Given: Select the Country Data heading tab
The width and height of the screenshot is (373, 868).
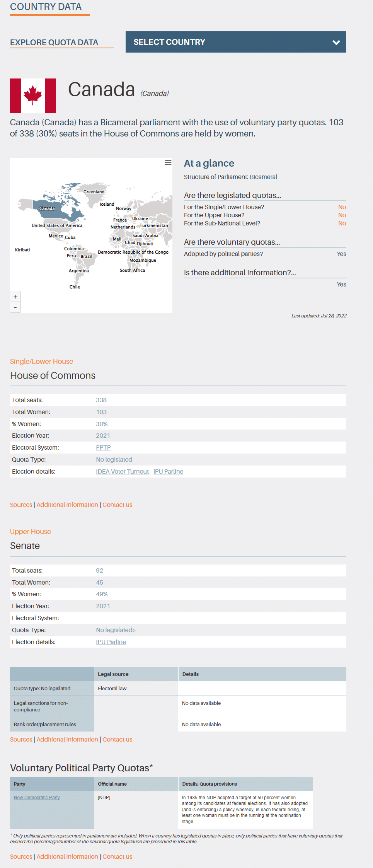Looking at the screenshot, I should (46, 7).
